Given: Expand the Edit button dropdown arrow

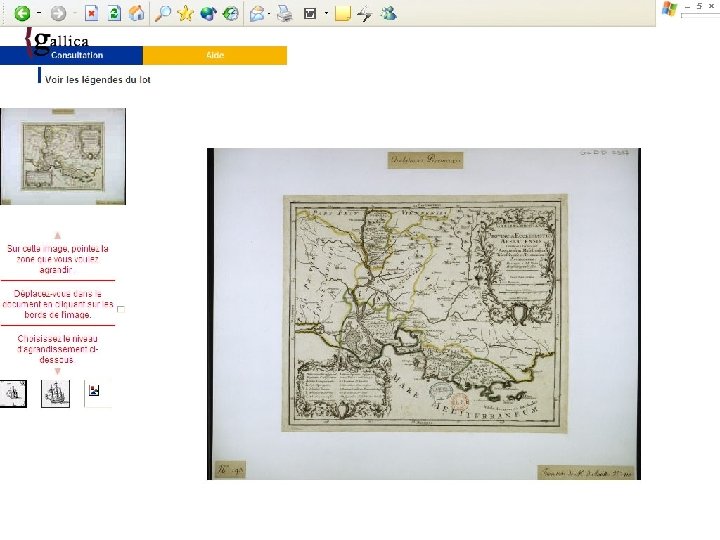Looking at the screenshot, I should [x=326, y=13].
